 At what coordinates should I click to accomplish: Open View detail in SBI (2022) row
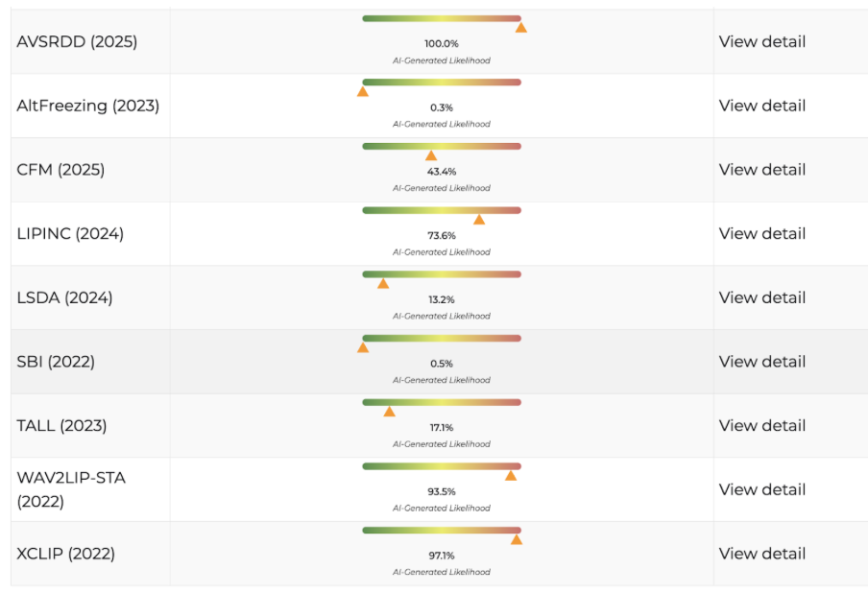click(x=761, y=362)
